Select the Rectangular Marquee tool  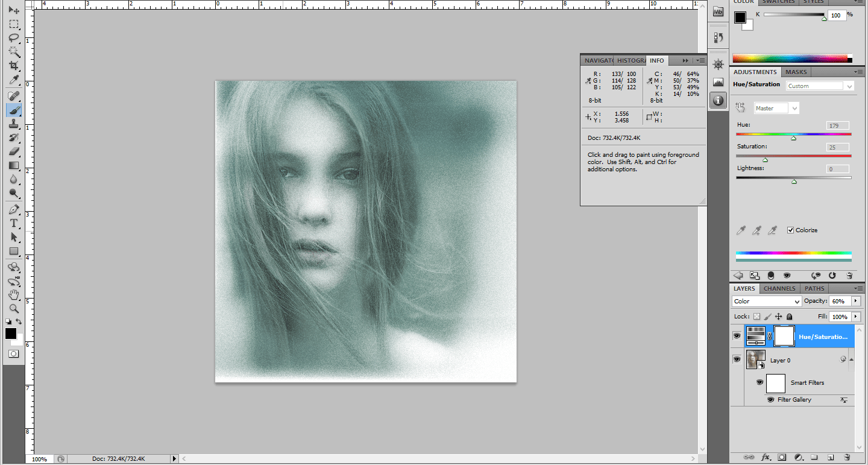[x=14, y=24]
